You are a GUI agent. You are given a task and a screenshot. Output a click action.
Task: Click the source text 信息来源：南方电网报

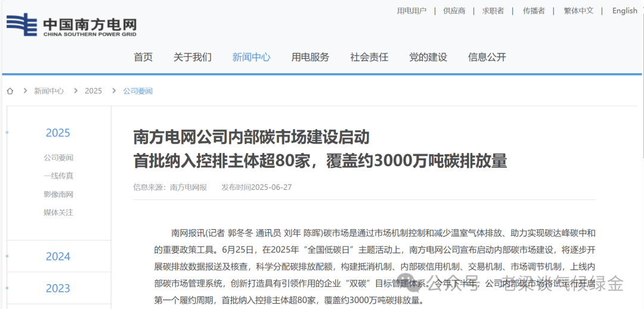point(170,188)
